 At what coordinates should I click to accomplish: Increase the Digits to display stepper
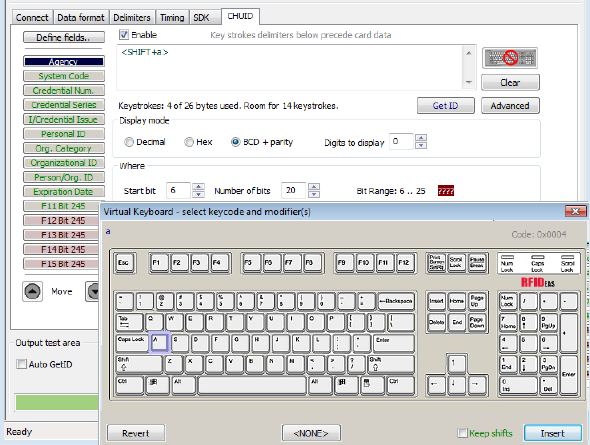421,138
